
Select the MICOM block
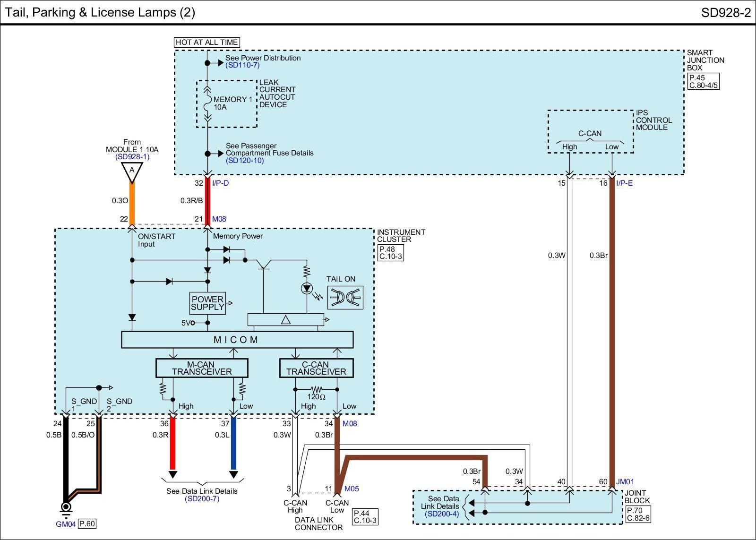[x=237, y=340]
